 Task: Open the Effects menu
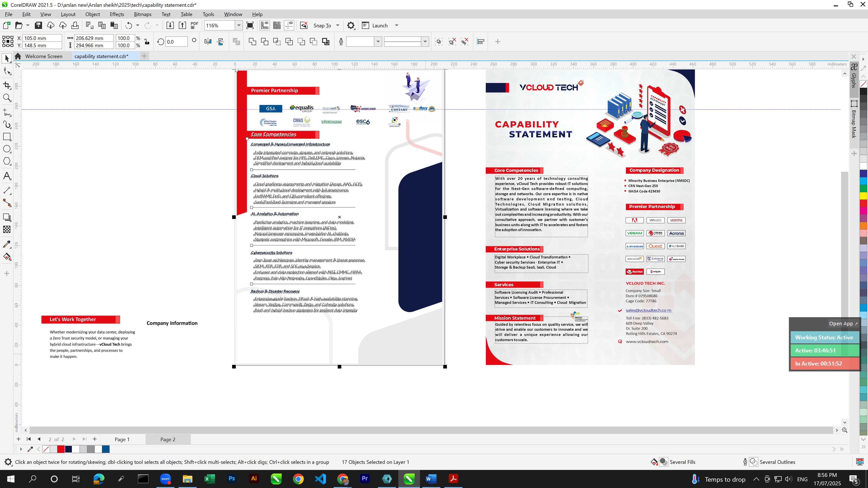click(x=117, y=14)
